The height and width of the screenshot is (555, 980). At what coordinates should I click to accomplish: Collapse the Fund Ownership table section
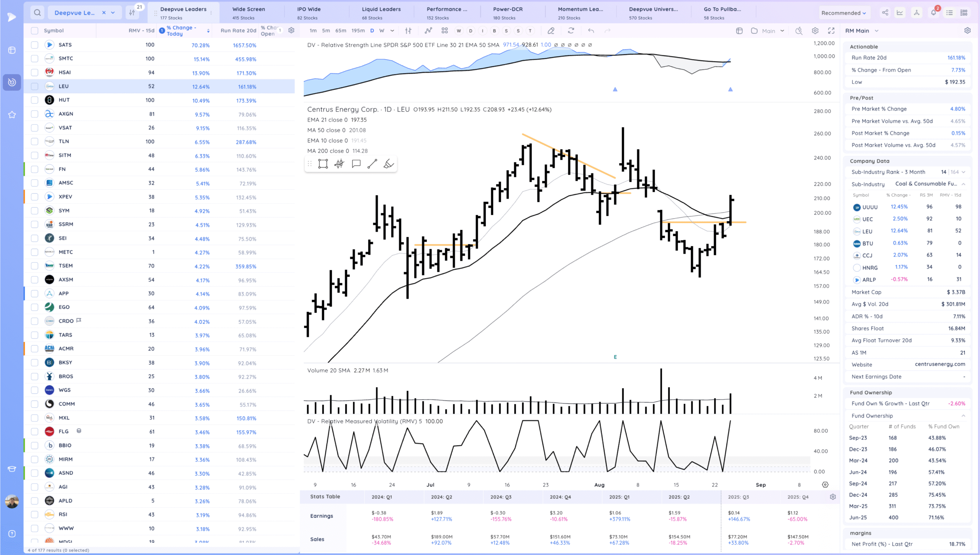point(963,416)
